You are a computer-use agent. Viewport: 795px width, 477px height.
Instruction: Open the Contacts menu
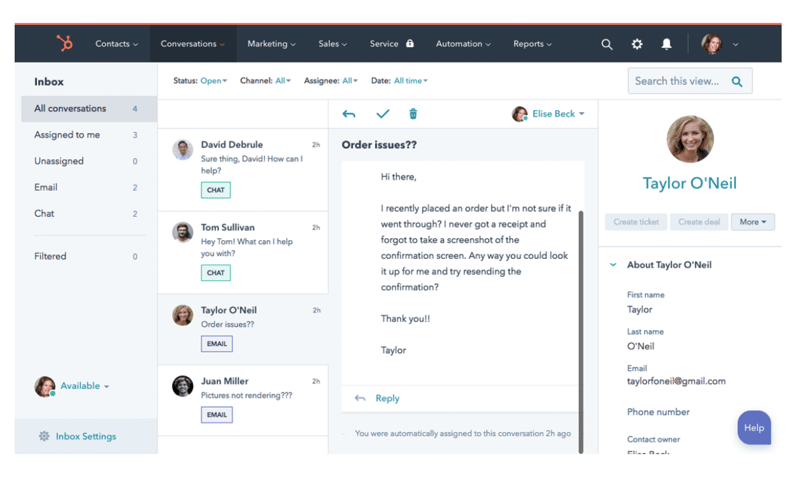coord(116,44)
